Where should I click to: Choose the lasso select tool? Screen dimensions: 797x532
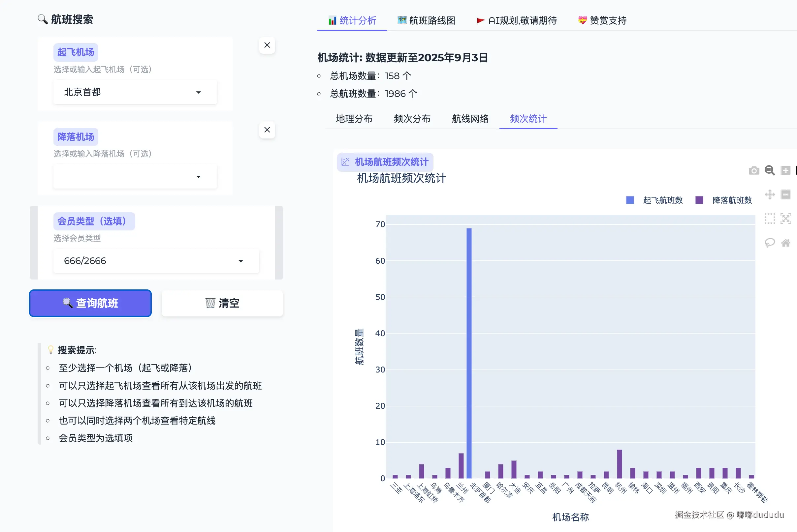[770, 243]
